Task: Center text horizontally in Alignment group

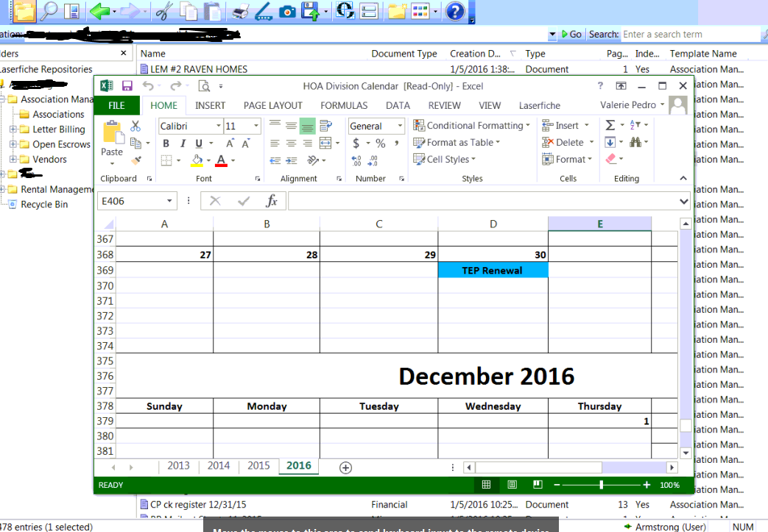Action: tap(291, 143)
